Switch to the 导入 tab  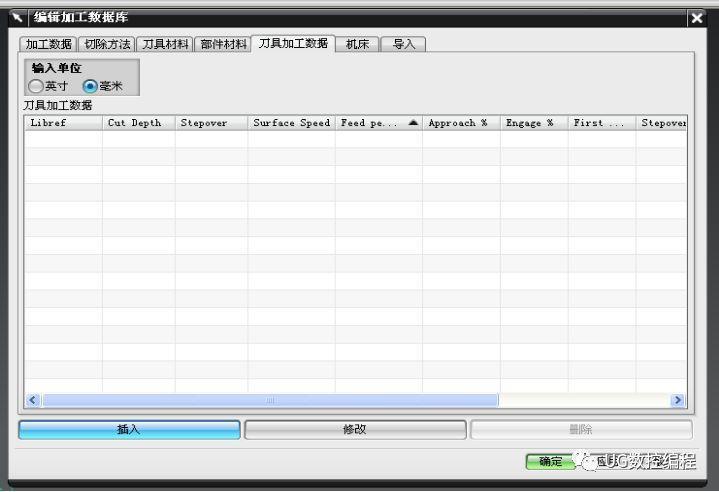tap(404, 44)
